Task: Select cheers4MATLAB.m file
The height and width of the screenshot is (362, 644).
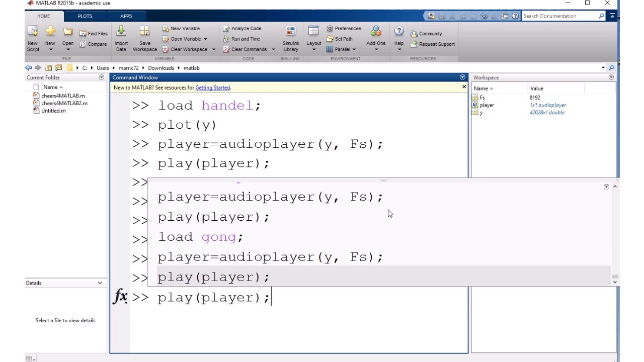Action: point(59,96)
